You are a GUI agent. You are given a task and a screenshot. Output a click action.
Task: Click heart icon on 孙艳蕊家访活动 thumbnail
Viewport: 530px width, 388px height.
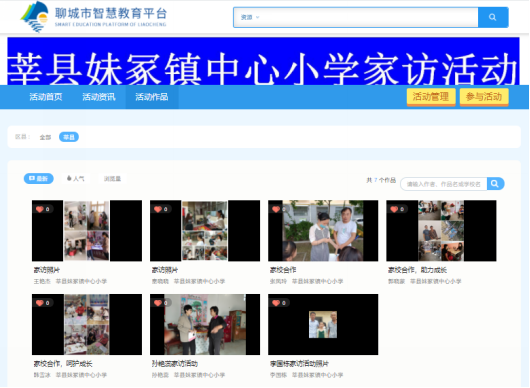click(158, 303)
